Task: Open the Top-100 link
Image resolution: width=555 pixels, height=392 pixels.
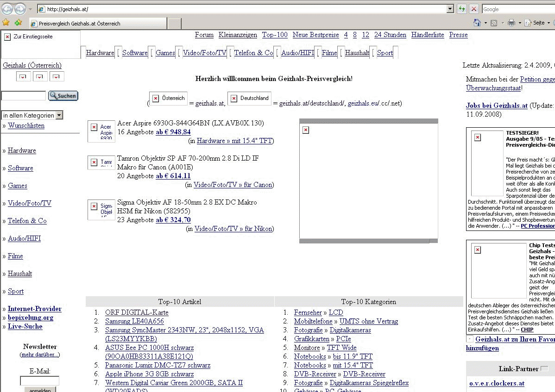Action: click(275, 35)
